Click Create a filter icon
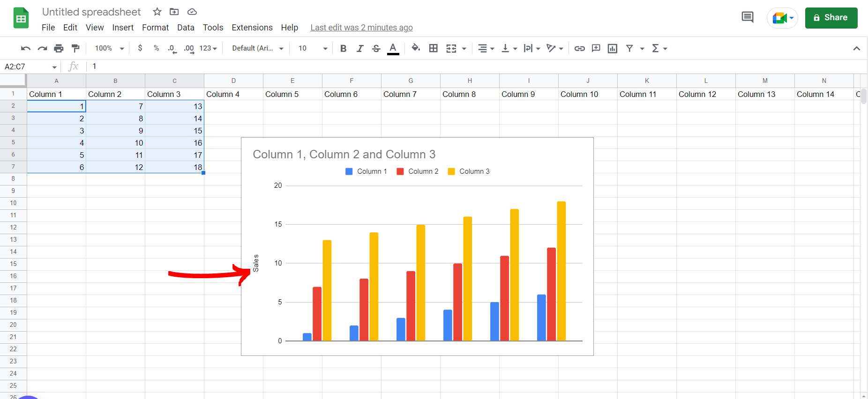868x399 pixels. pyautogui.click(x=629, y=48)
